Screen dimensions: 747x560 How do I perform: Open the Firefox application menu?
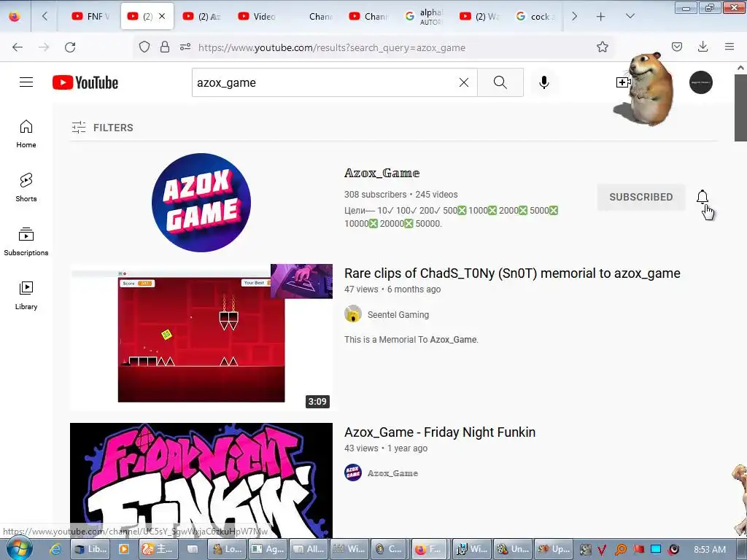(729, 47)
